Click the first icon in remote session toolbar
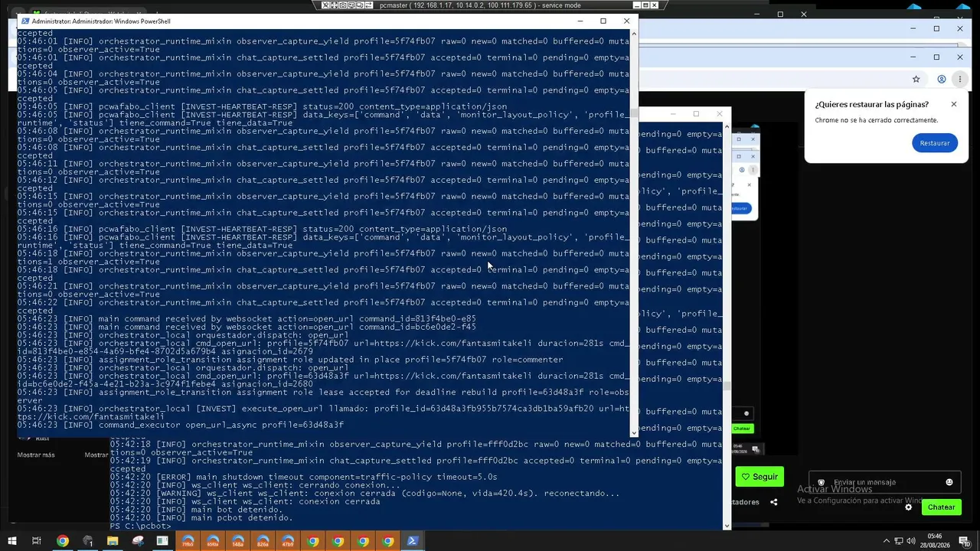 (x=325, y=5)
